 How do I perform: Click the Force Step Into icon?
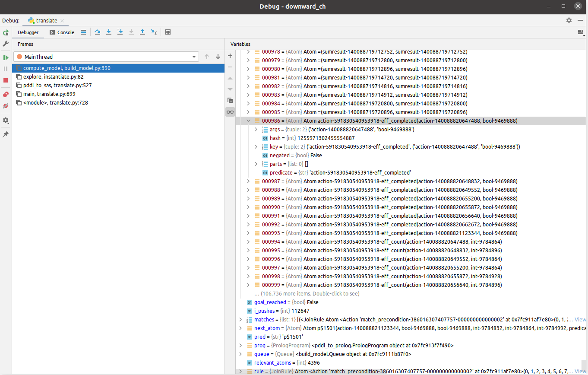pos(131,32)
